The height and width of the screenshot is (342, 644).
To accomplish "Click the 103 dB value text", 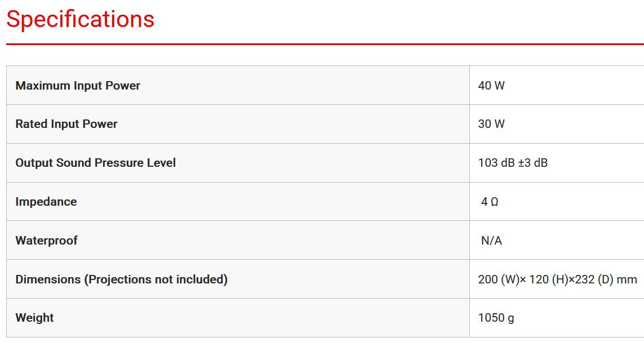I will 495,163.
